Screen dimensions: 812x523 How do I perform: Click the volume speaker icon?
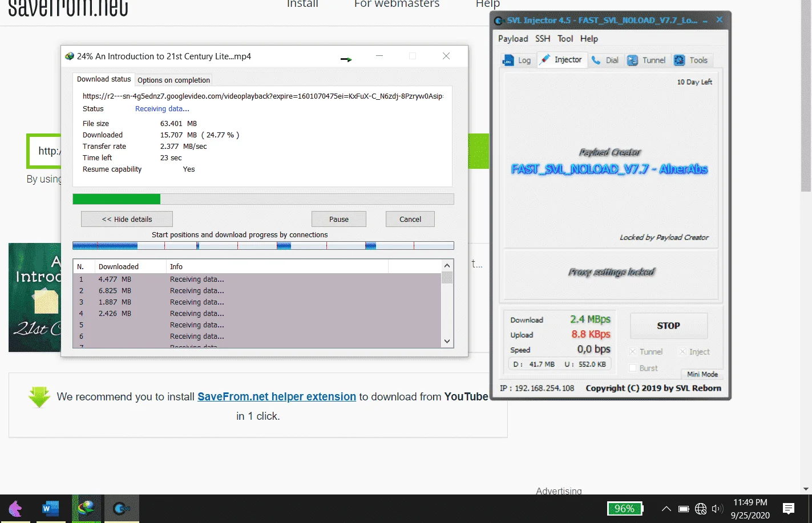[717, 509]
